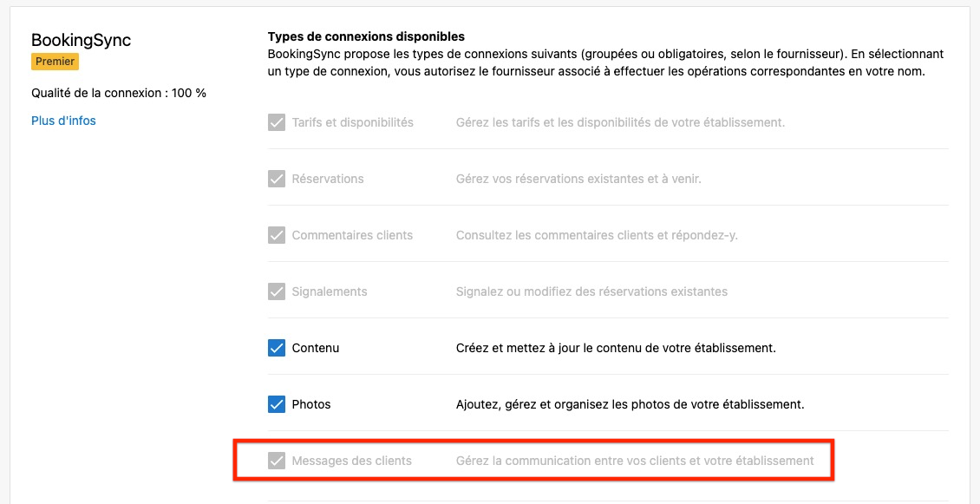Open the Plus d'infos link

(63, 121)
